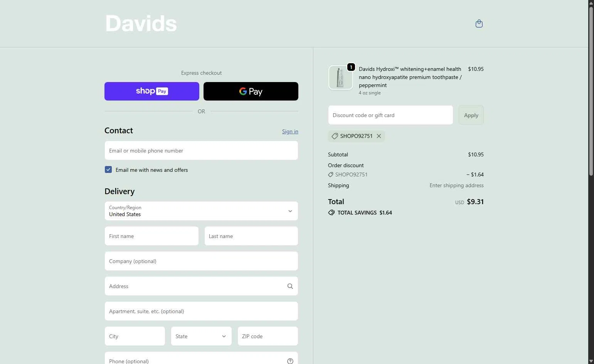
Task: Click the Apply discount button
Action: click(471, 115)
